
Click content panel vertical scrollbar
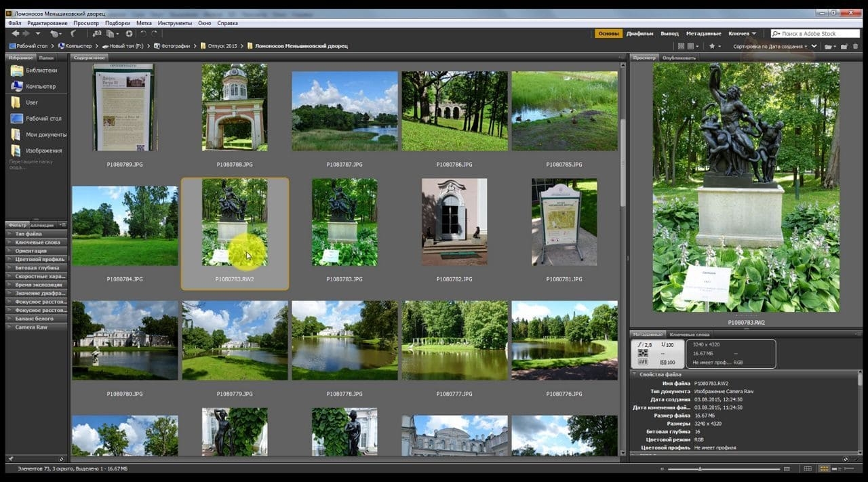(x=623, y=163)
